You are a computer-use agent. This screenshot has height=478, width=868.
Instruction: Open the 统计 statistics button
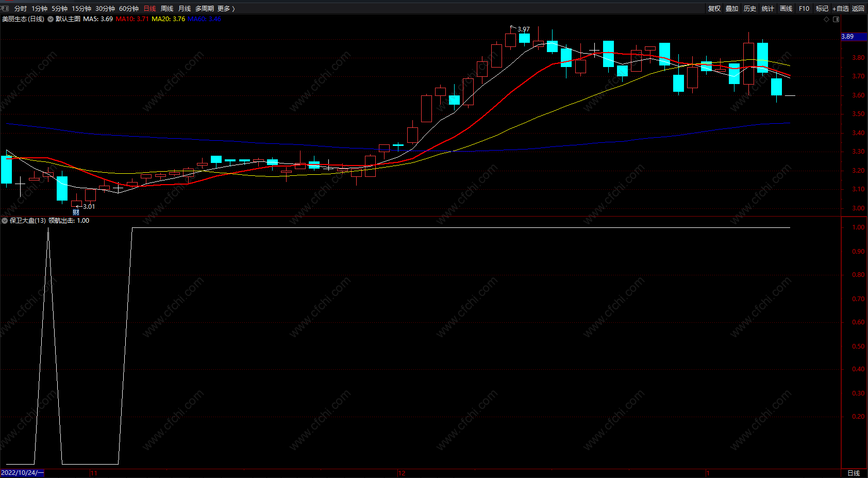click(x=768, y=9)
